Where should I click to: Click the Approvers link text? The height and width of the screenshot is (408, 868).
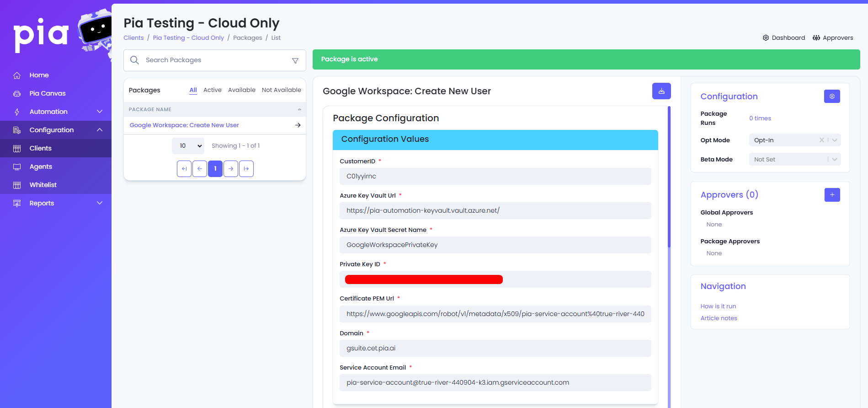click(838, 38)
